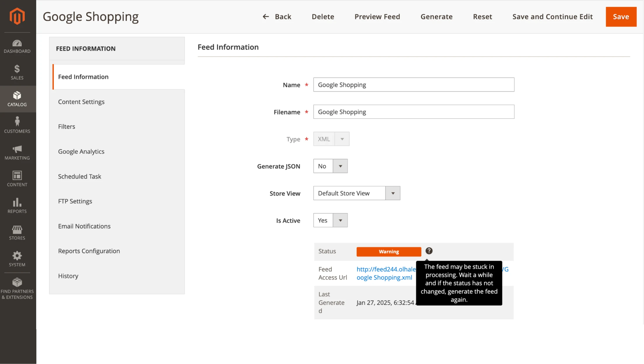Expand the Is Active dropdown
644x364 pixels.
340,220
